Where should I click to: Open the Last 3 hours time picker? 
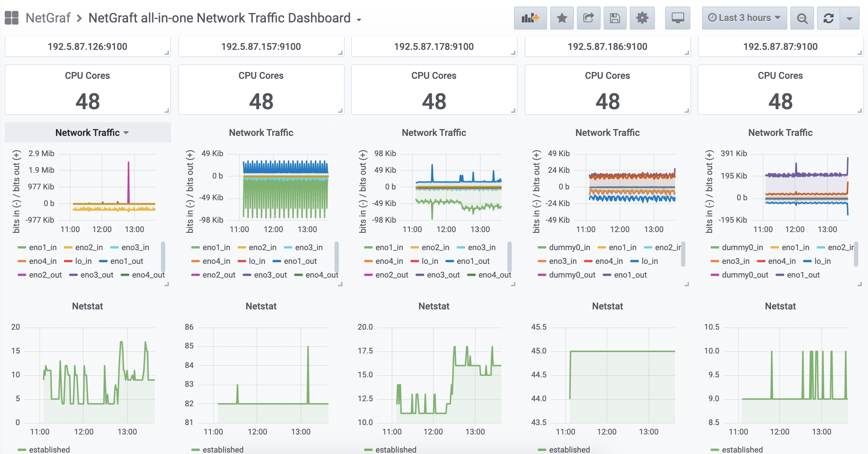[744, 18]
